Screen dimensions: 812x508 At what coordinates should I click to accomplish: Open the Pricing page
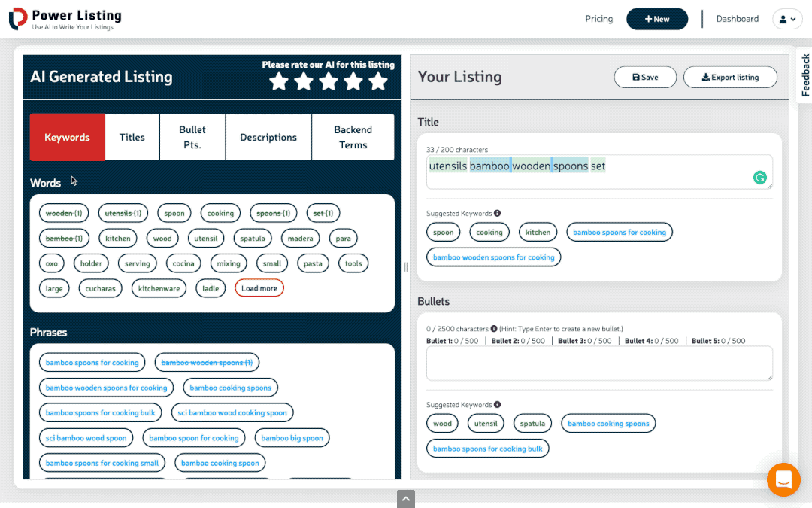tap(598, 18)
